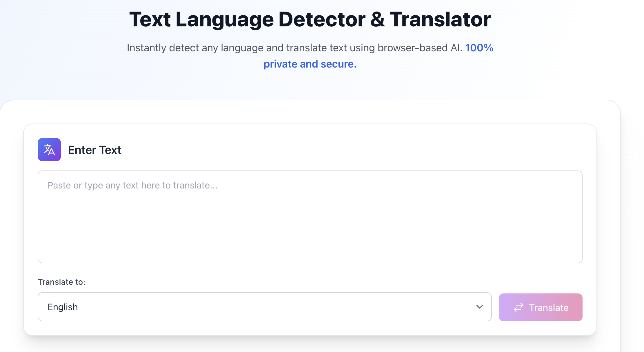Click the chevron on the English language selector
Image resolution: width=644 pixels, height=352 pixels.
point(480,307)
